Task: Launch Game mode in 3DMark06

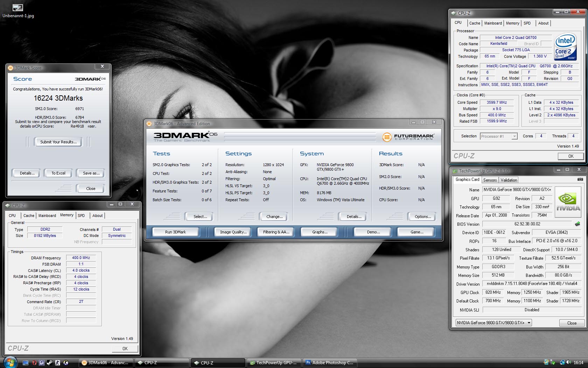Action: (x=417, y=232)
